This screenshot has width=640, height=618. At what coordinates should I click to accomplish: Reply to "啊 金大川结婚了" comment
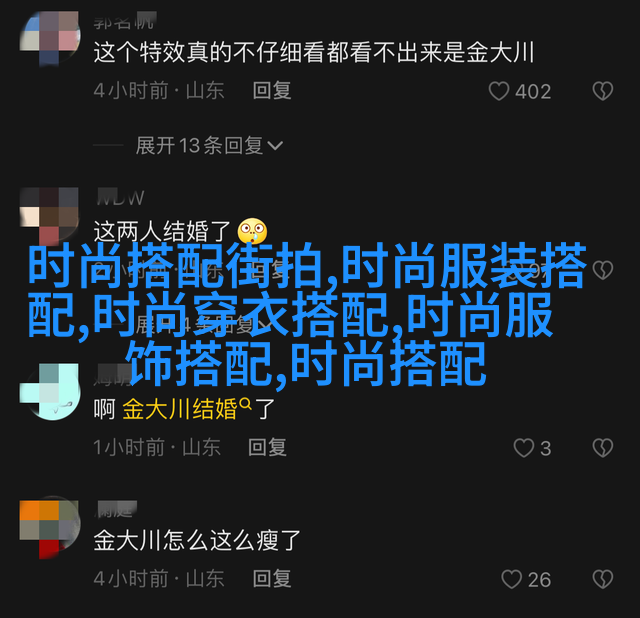(267, 447)
